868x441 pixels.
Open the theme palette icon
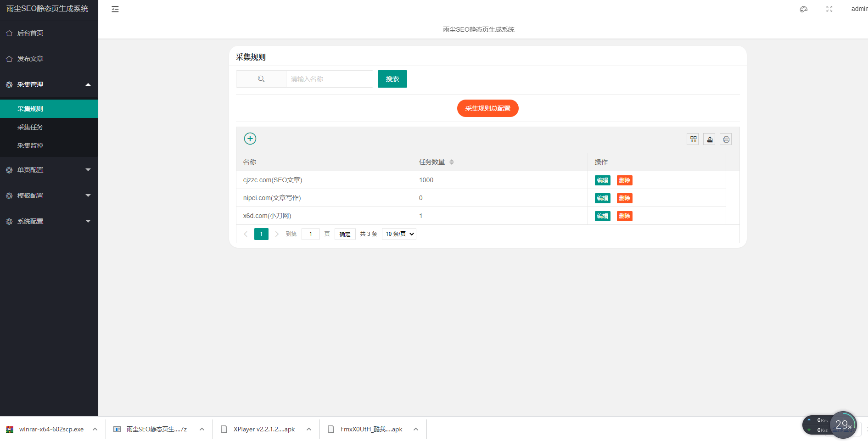coord(803,9)
